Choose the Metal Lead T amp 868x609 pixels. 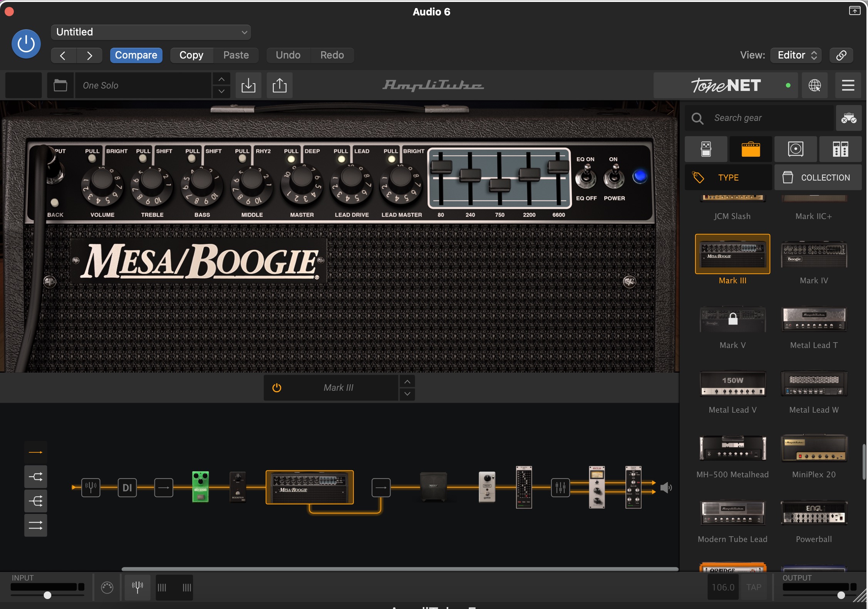(x=814, y=319)
